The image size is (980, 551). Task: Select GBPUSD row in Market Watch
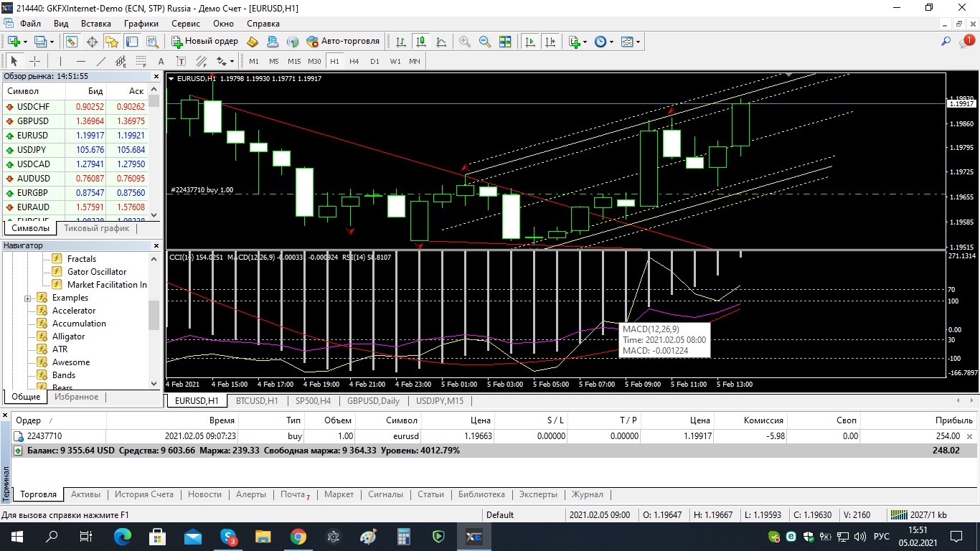[33, 121]
